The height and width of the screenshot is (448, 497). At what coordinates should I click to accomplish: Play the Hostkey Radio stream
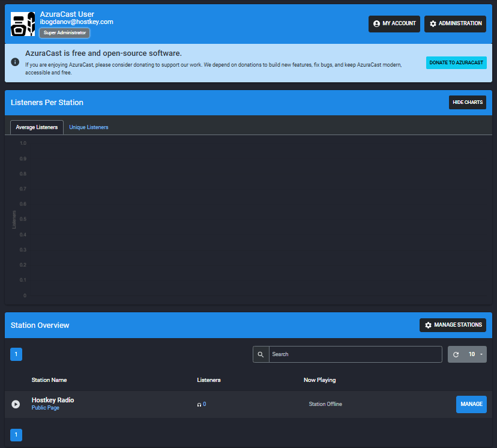[x=16, y=404]
